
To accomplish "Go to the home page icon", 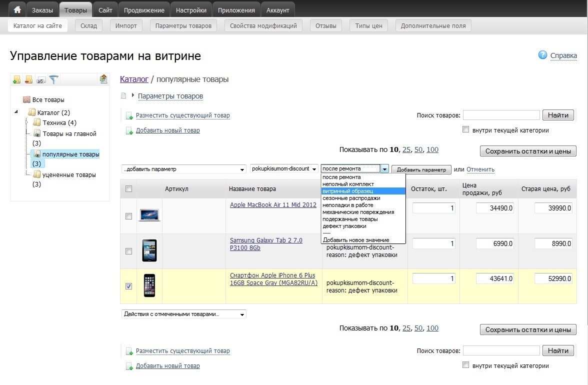I will click(x=17, y=9).
